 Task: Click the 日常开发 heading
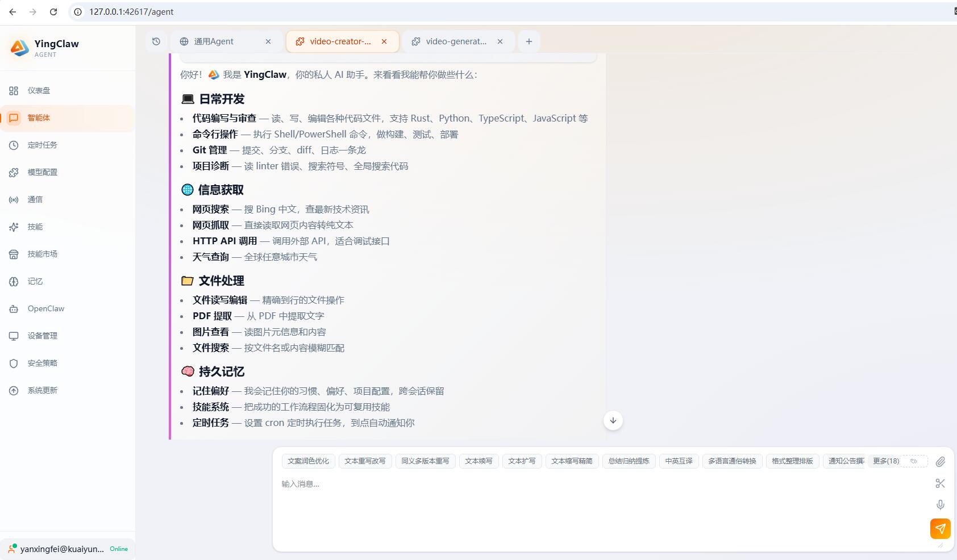[222, 99]
